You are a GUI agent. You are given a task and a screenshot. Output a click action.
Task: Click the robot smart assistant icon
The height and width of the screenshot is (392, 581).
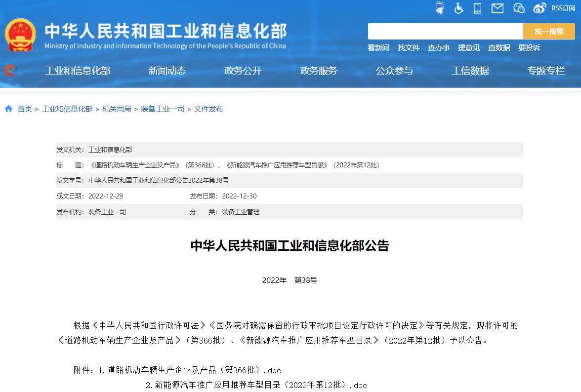[439, 8]
